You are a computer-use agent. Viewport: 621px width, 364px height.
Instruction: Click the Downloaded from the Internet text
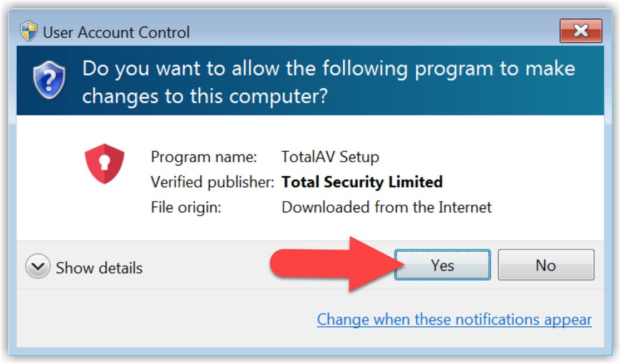[x=387, y=207]
